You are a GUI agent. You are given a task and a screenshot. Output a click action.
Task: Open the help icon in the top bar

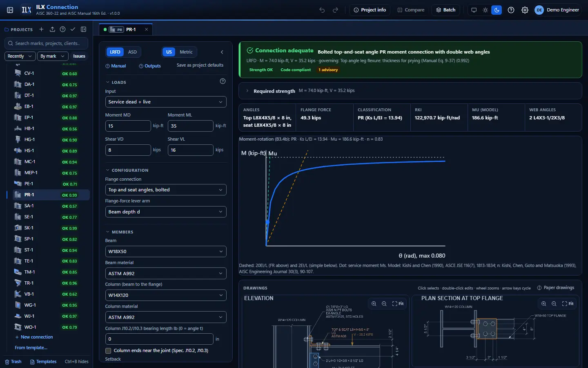511,10
